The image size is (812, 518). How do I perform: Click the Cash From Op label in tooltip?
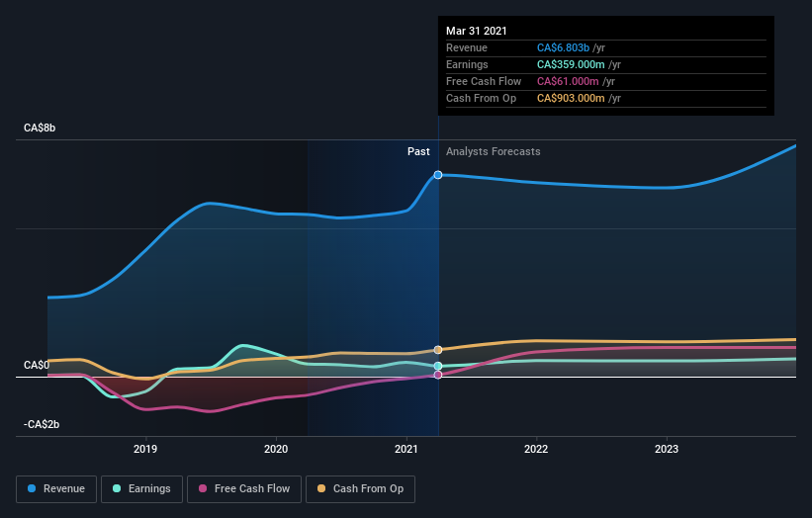(481, 98)
